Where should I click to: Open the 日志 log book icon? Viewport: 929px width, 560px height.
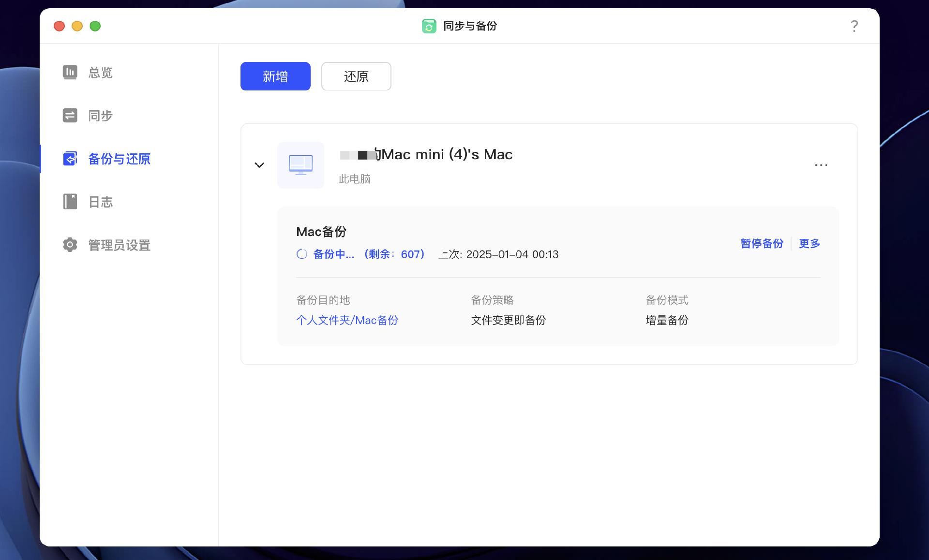tap(70, 202)
